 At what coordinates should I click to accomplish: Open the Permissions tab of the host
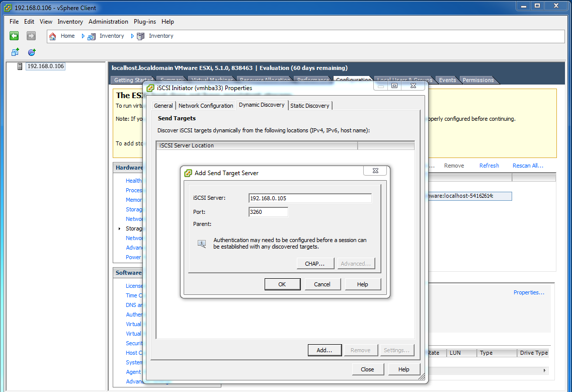coord(478,80)
